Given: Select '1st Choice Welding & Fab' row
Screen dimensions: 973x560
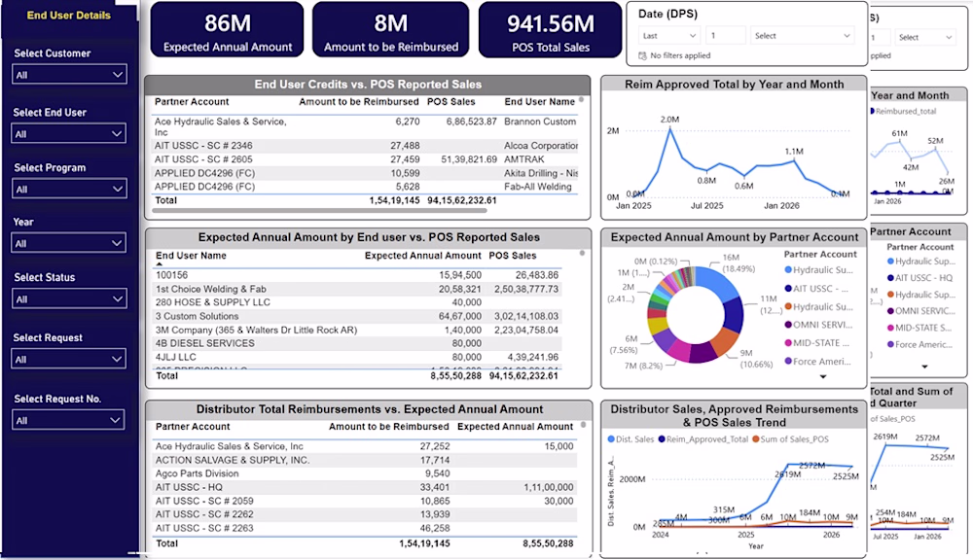Looking at the screenshot, I should pos(357,289).
